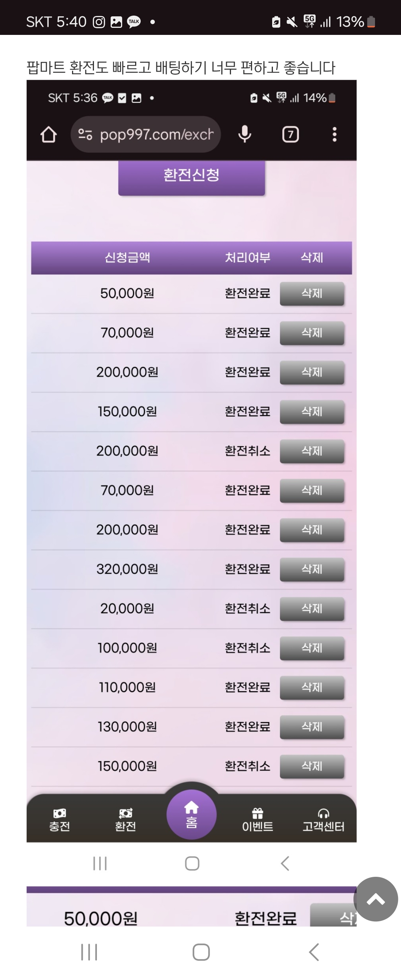401x980 pixels.
Task: Tap the microphone voice search icon
Action: (x=245, y=134)
